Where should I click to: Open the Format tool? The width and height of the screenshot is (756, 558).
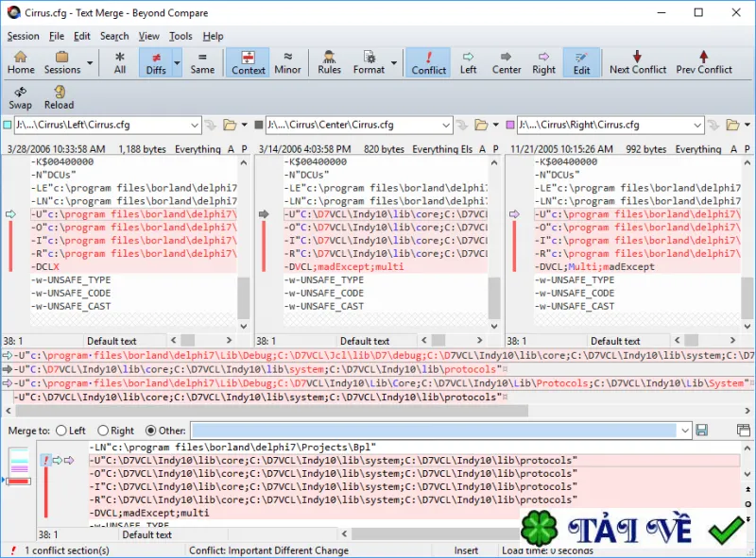pos(369,62)
